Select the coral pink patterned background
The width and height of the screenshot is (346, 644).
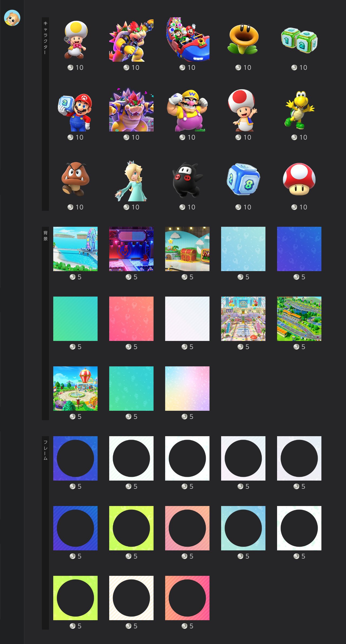131,319
